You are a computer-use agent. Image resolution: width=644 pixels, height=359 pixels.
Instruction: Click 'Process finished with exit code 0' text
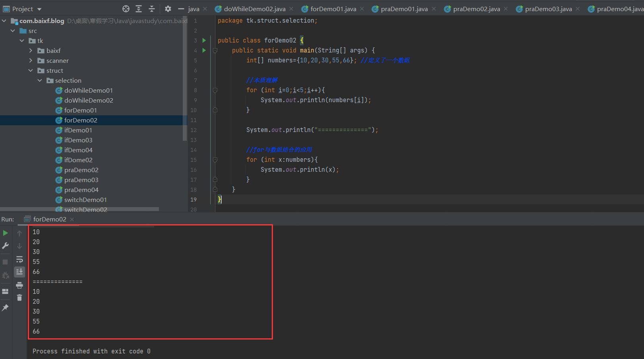(x=91, y=351)
